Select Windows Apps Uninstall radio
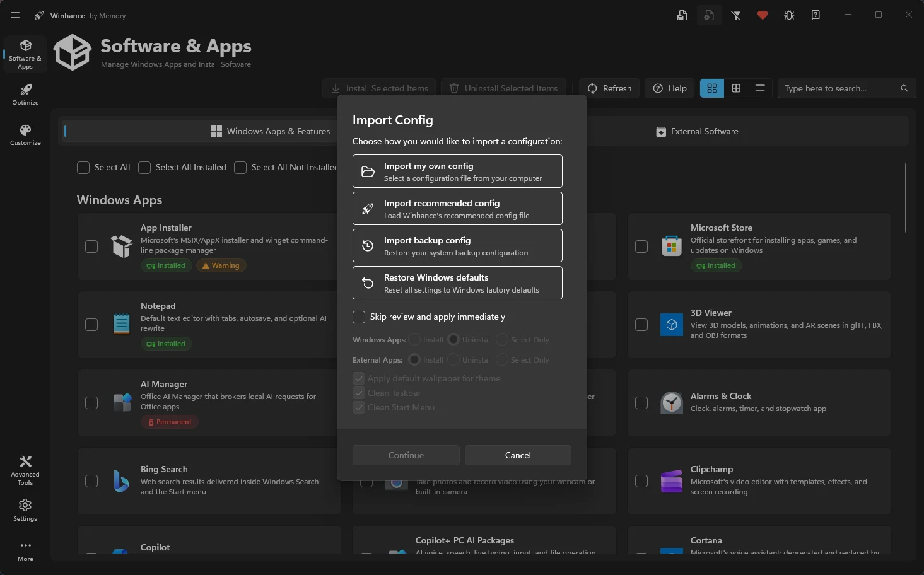Image resolution: width=924 pixels, height=575 pixels. click(453, 339)
